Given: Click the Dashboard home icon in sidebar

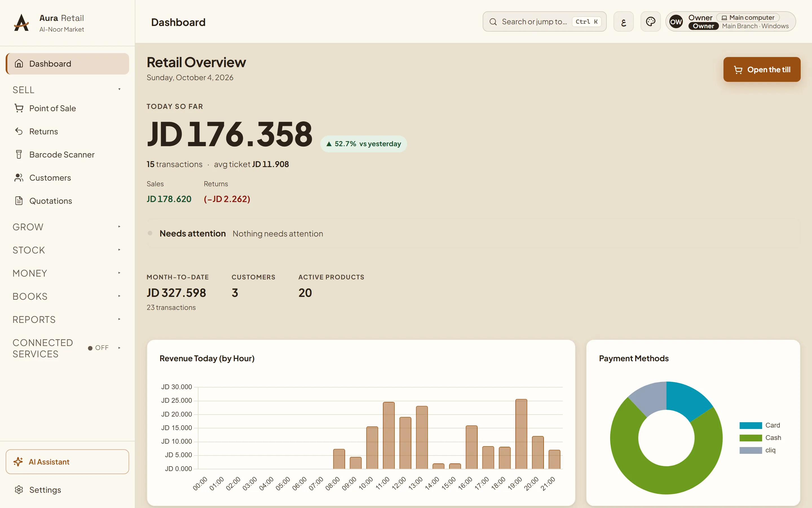Looking at the screenshot, I should coord(19,63).
